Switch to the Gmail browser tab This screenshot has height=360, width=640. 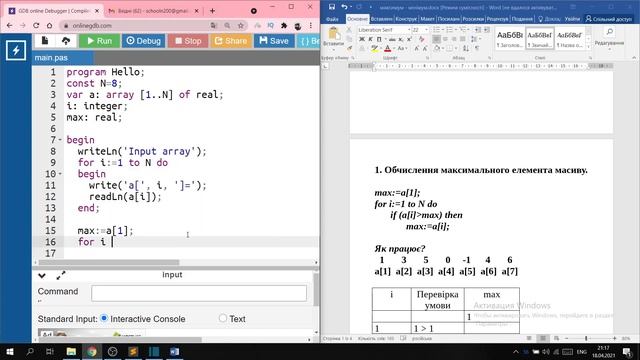click(x=152, y=11)
